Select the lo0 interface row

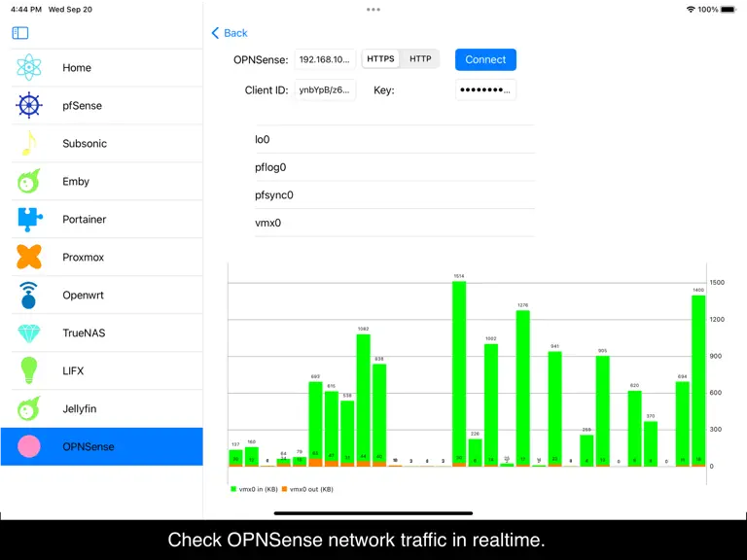pyautogui.click(x=395, y=139)
